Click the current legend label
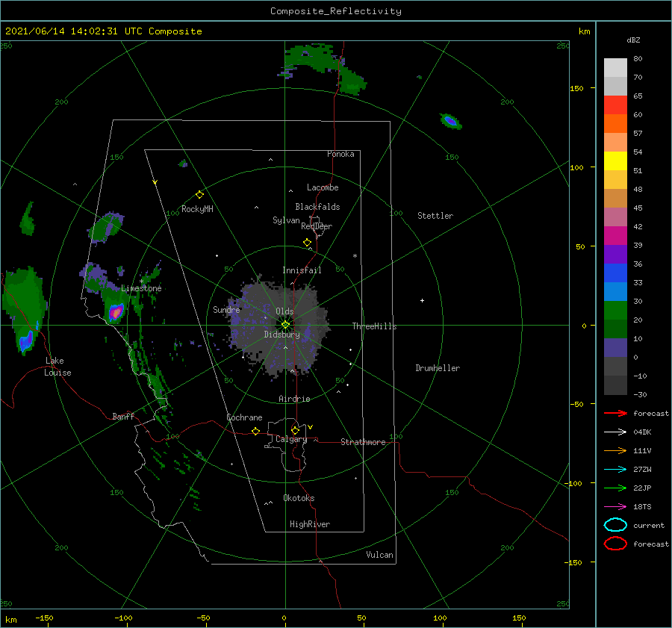This screenshot has width=672, height=628. (648, 525)
